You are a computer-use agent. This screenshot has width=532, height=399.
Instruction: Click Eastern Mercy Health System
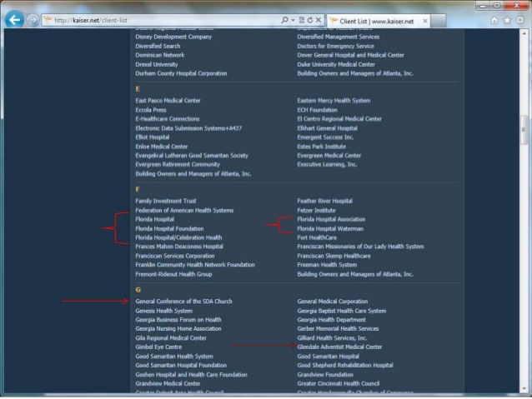(334, 100)
